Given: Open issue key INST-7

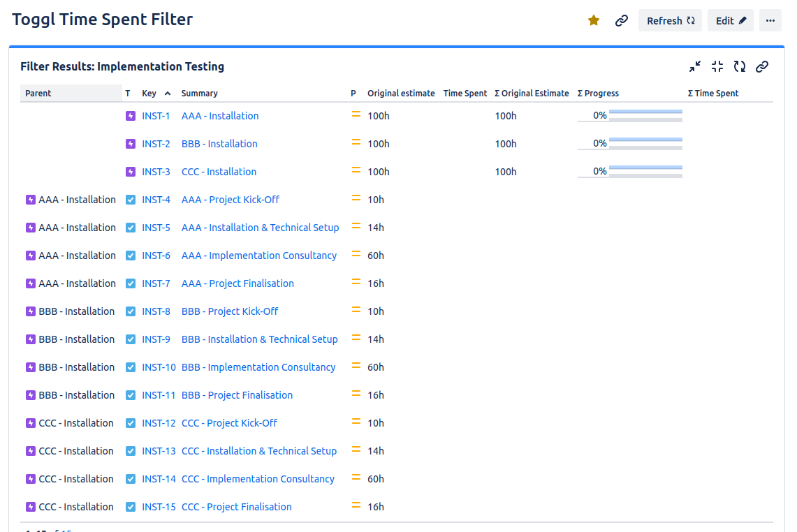Looking at the screenshot, I should tap(156, 283).
